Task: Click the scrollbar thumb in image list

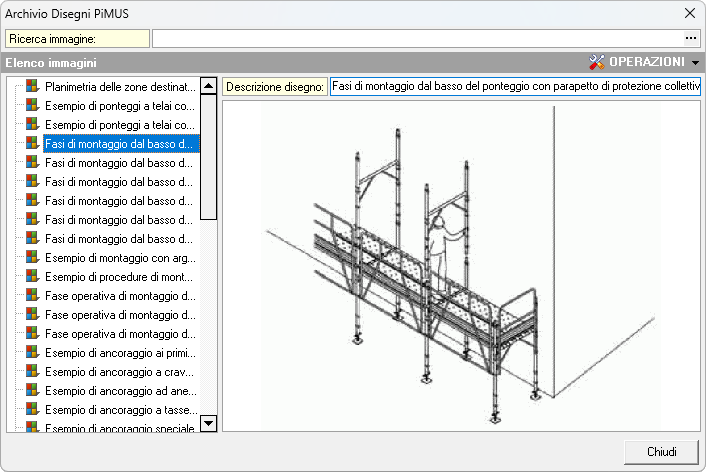Action: tap(209, 156)
